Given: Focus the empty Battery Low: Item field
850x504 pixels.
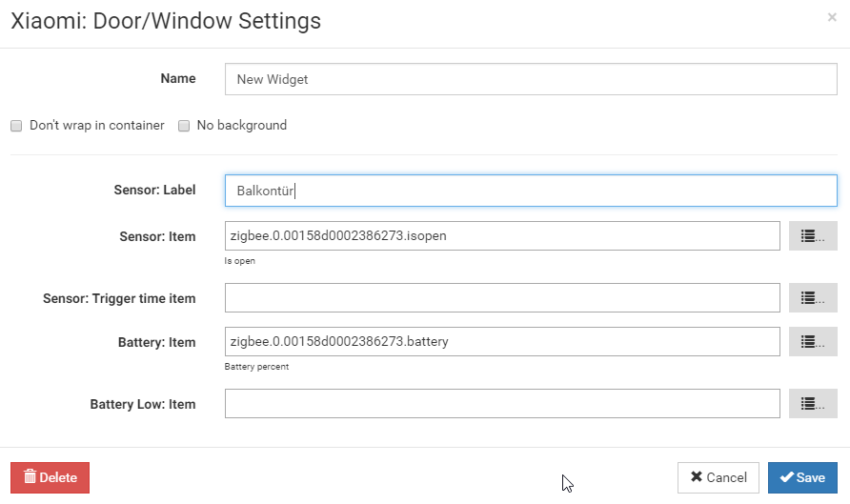Looking at the screenshot, I should [x=502, y=404].
